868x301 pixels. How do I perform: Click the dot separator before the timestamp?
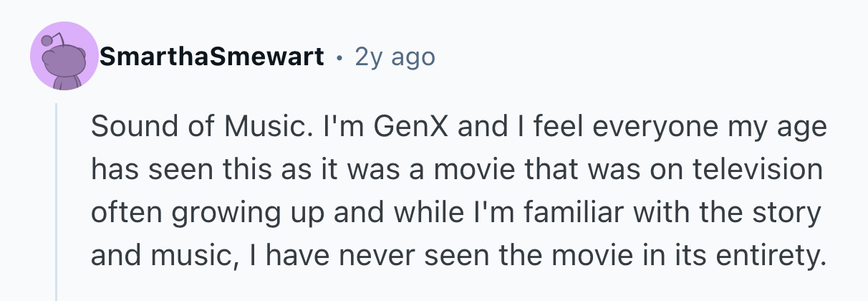(x=339, y=57)
